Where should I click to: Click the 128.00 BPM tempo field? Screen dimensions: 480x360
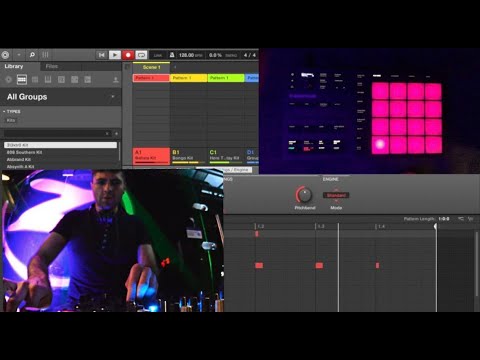191,55
